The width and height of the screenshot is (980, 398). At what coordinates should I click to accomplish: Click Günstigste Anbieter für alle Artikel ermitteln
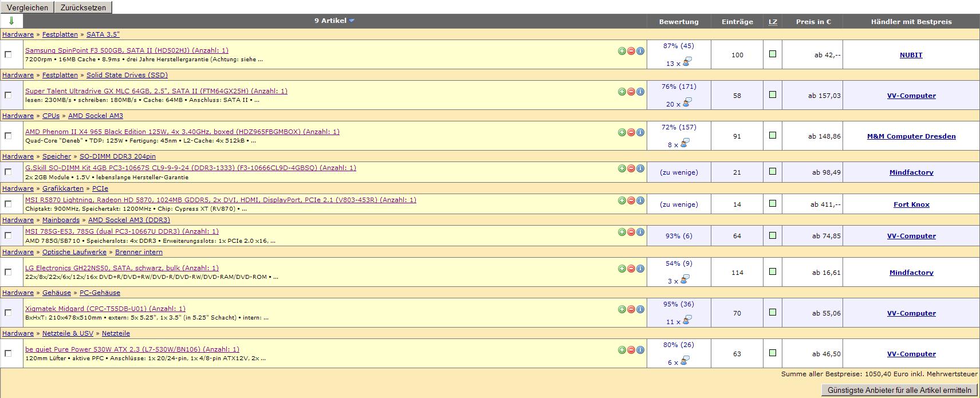(899, 390)
